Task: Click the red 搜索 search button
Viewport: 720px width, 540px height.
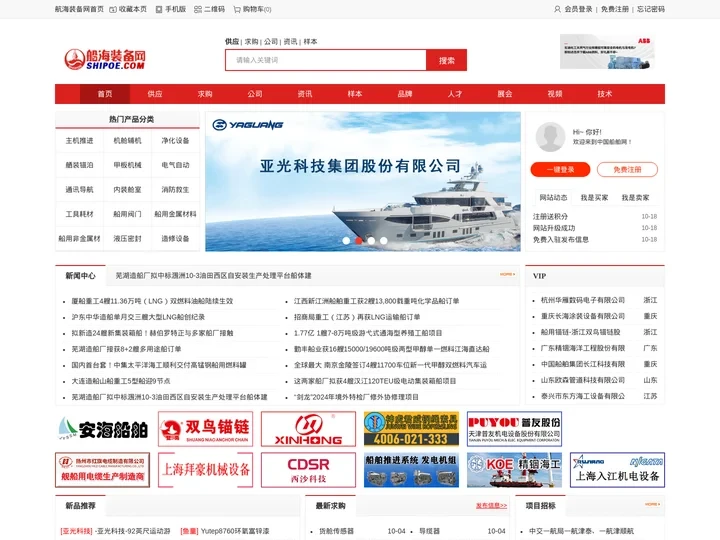Action: (446, 60)
